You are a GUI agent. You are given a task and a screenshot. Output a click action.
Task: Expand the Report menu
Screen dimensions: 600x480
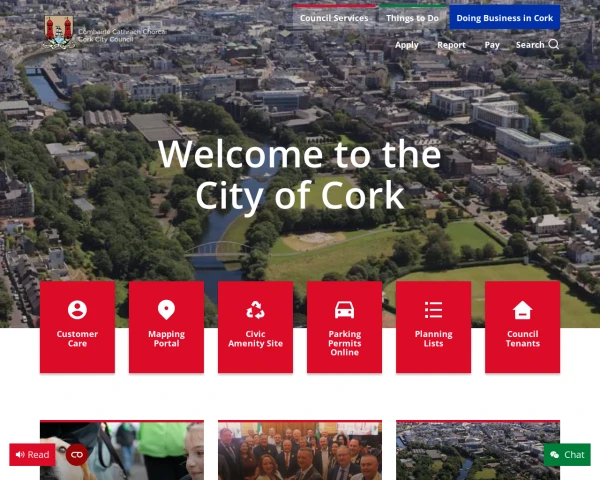point(451,45)
